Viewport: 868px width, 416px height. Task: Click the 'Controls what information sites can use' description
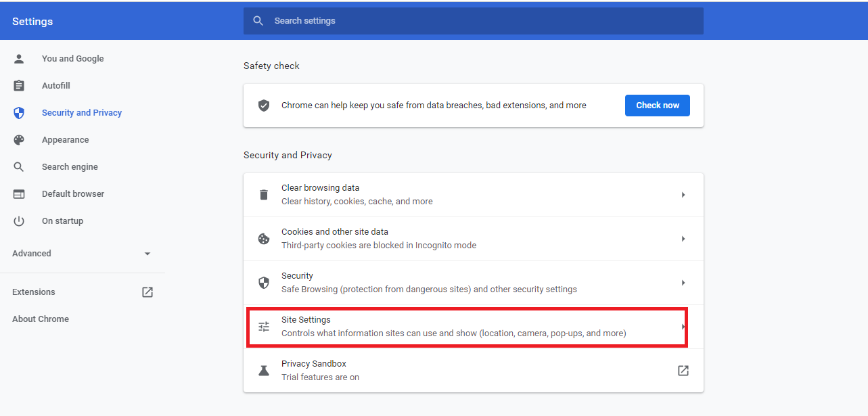pyautogui.click(x=454, y=333)
